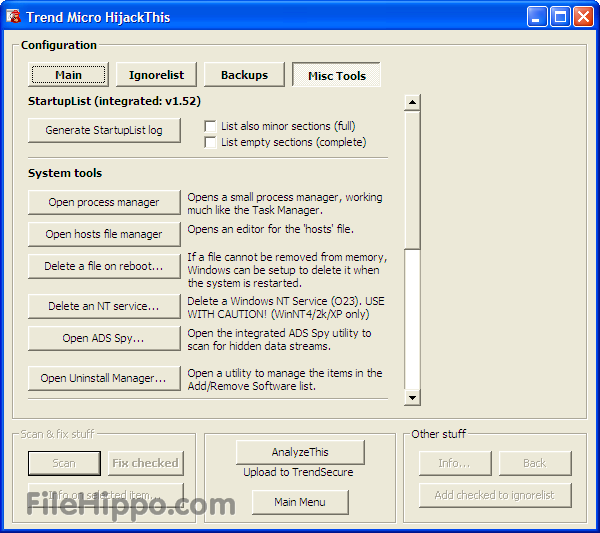Screen dimensions: 600x533
Task: Click Generate StartupList log button
Action: click(104, 130)
